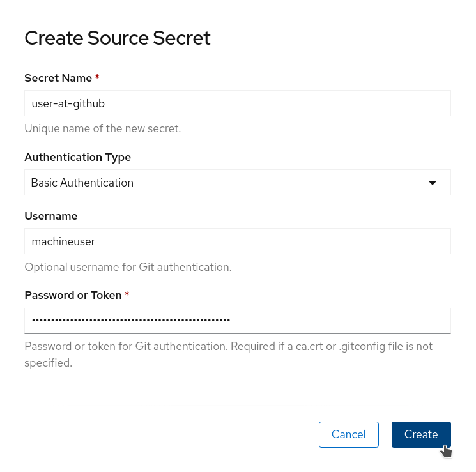
Task: Click the "machineuser" text in Username
Action: point(63,241)
